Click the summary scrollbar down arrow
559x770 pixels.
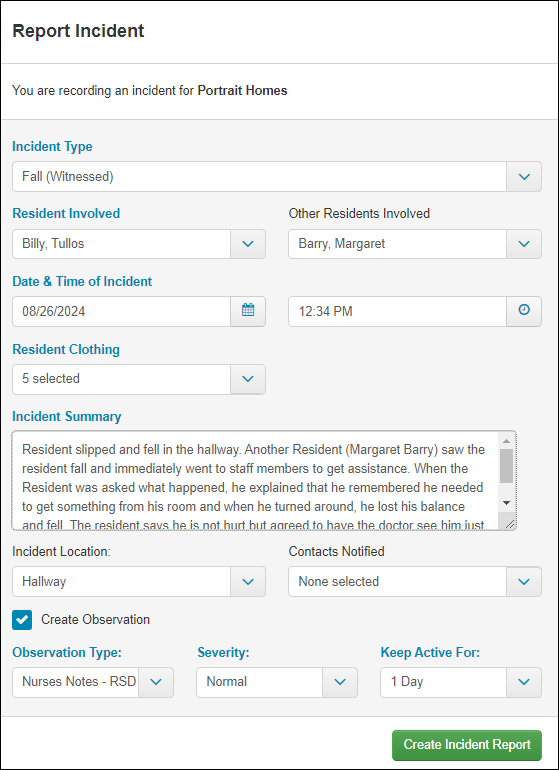coord(506,503)
